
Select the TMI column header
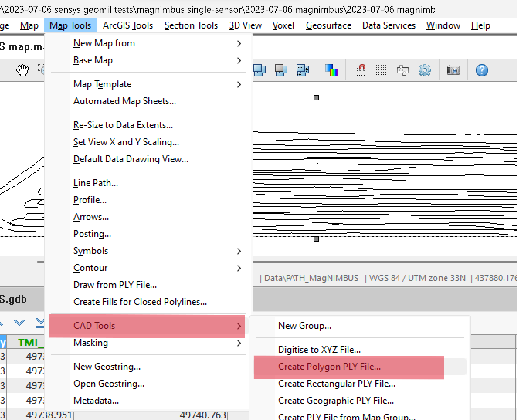tap(29, 342)
